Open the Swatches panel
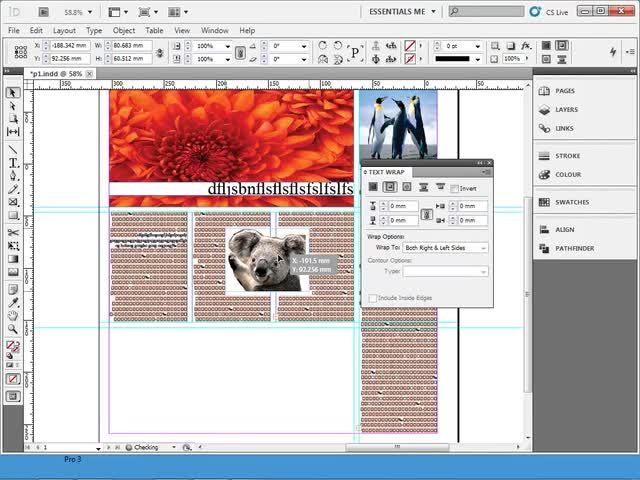This screenshot has width=640, height=480. (572, 202)
